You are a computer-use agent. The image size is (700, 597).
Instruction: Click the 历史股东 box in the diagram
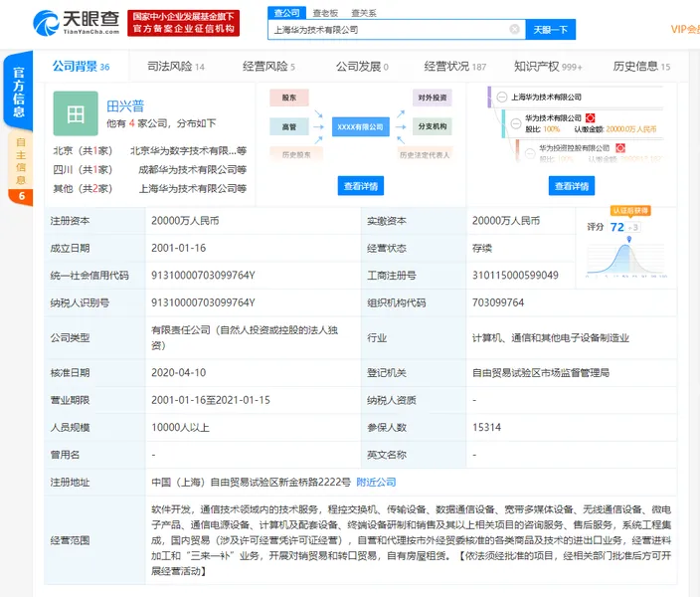click(296, 154)
